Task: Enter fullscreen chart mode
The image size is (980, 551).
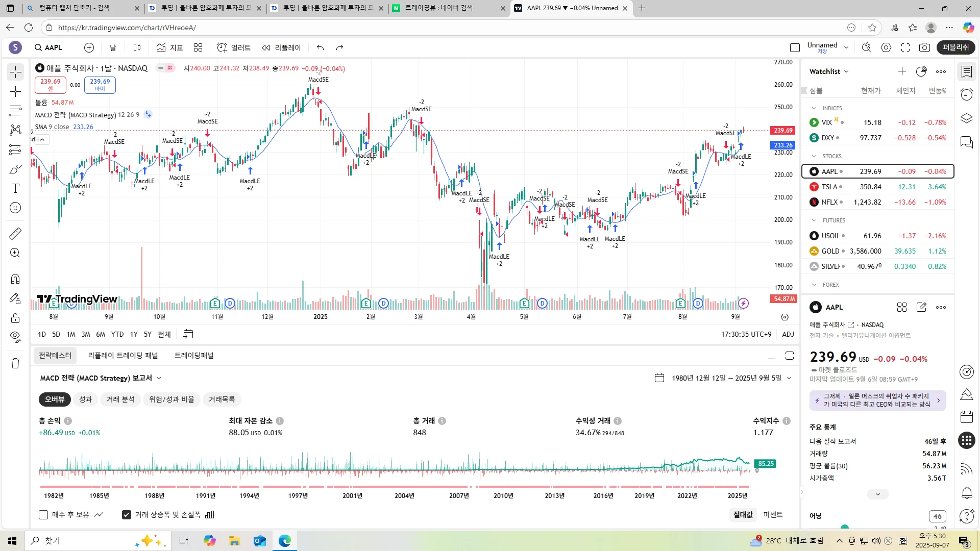Action: coord(905,47)
